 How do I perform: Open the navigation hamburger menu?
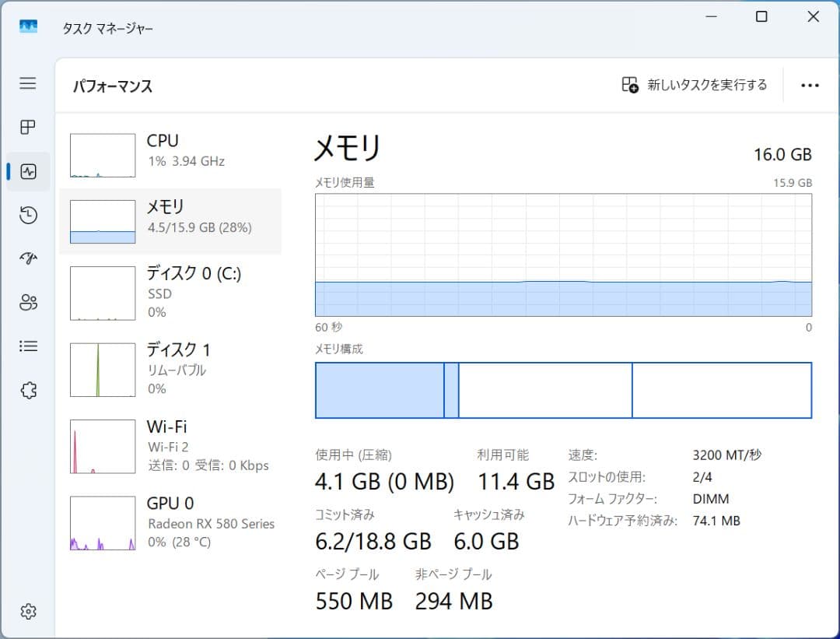point(27,83)
